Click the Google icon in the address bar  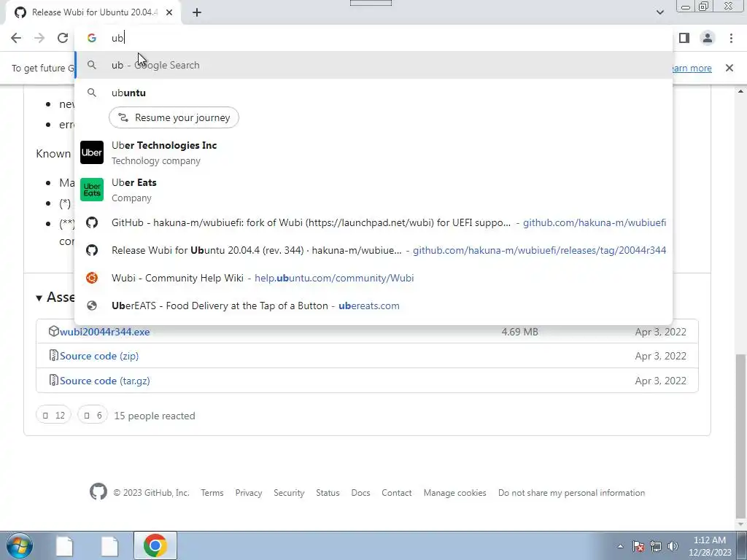(x=92, y=38)
